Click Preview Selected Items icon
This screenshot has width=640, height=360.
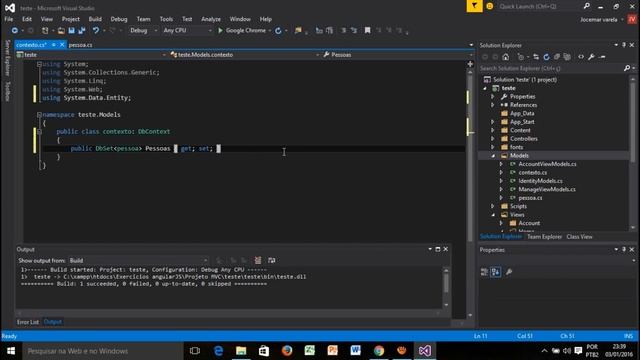click(x=602, y=57)
